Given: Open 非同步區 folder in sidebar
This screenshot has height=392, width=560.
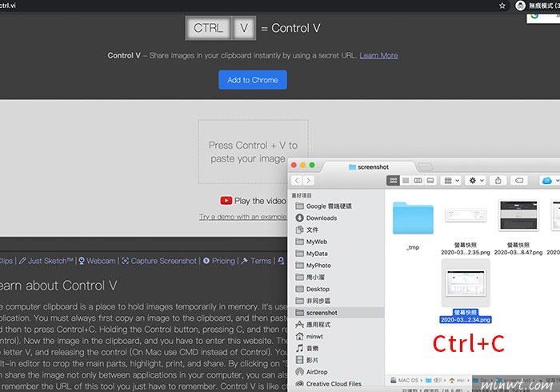Looking at the screenshot, I should tap(313, 301).
